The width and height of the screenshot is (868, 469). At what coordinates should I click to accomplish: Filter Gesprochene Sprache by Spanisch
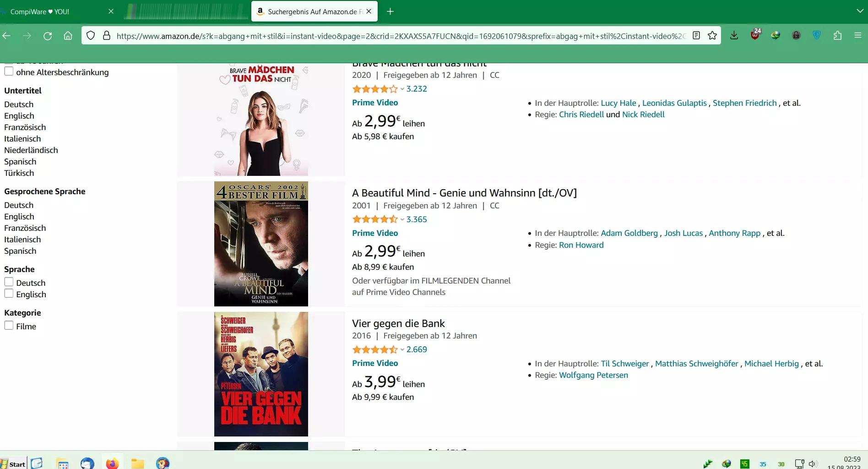tap(20, 251)
